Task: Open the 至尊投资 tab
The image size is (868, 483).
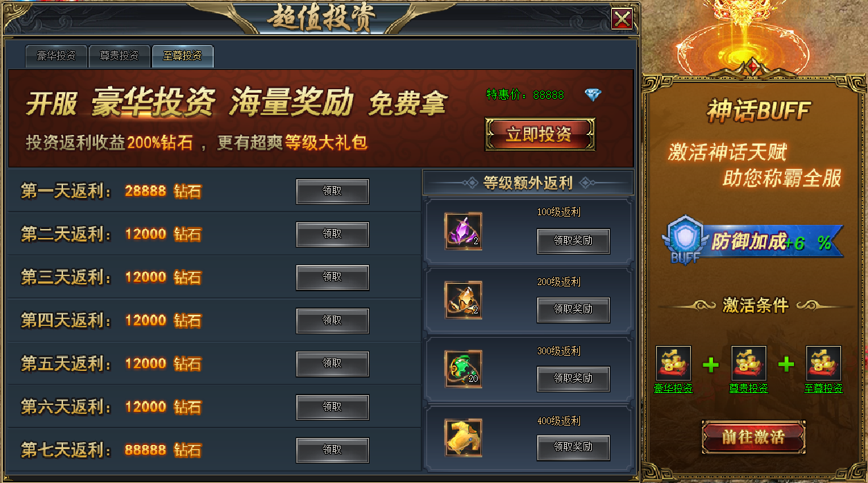Action: pos(182,56)
